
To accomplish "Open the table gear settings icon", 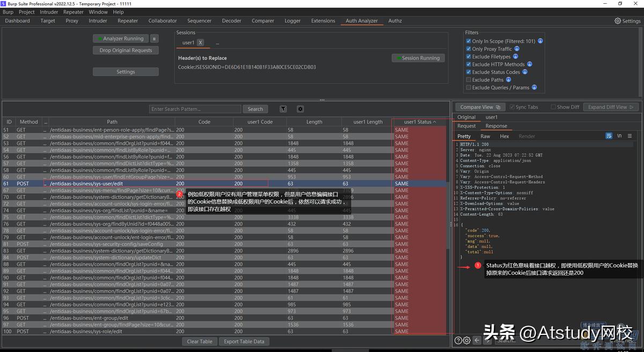I will pyautogui.click(x=300, y=109).
